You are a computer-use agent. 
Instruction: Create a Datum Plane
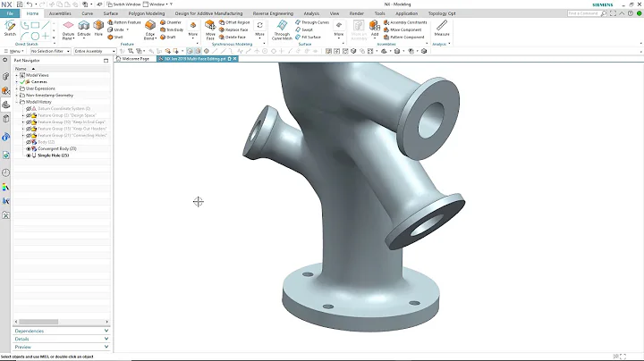(x=68, y=30)
